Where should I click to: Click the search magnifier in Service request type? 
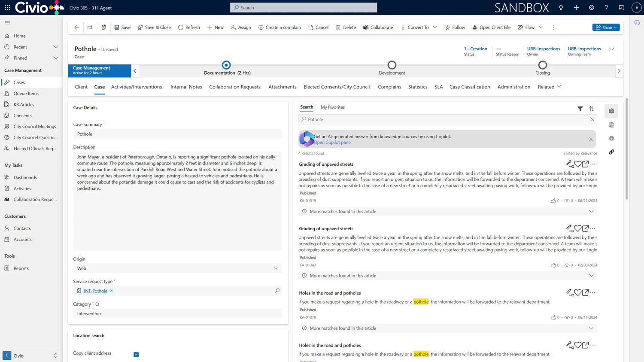point(277,290)
